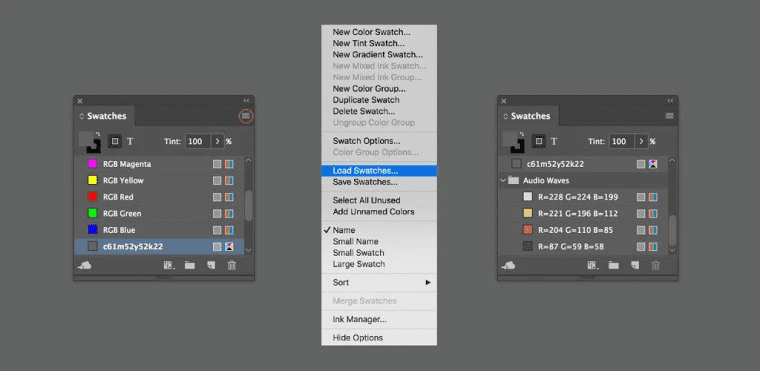Select formatting affects text T icon left panel

pyautogui.click(x=130, y=142)
